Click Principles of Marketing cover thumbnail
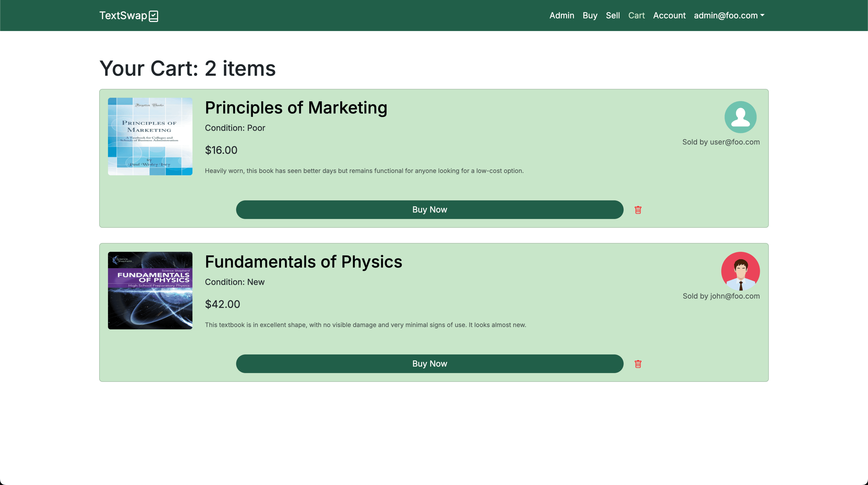Image resolution: width=868 pixels, height=485 pixels. tap(150, 136)
